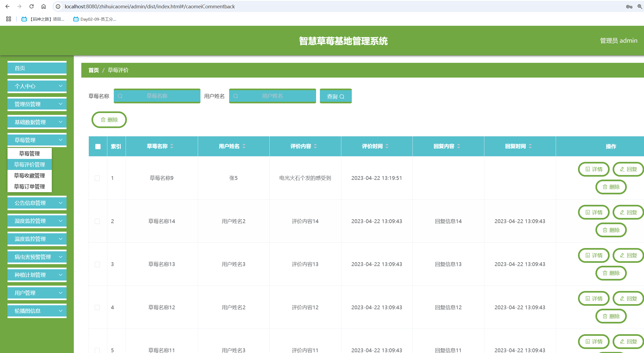The height and width of the screenshot is (353, 644).
Task: Sort by 评价内容 column arrows
Action: [315, 146]
